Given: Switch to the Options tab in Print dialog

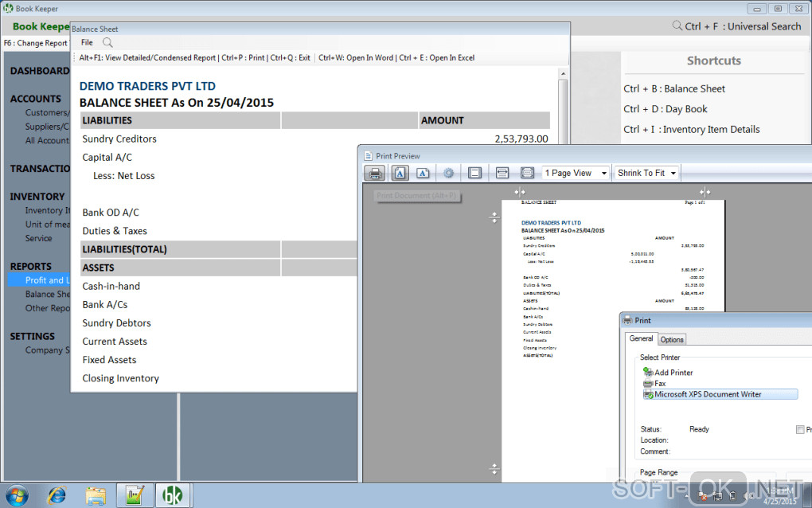Looking at the screenshot, I should pos(672,340).
